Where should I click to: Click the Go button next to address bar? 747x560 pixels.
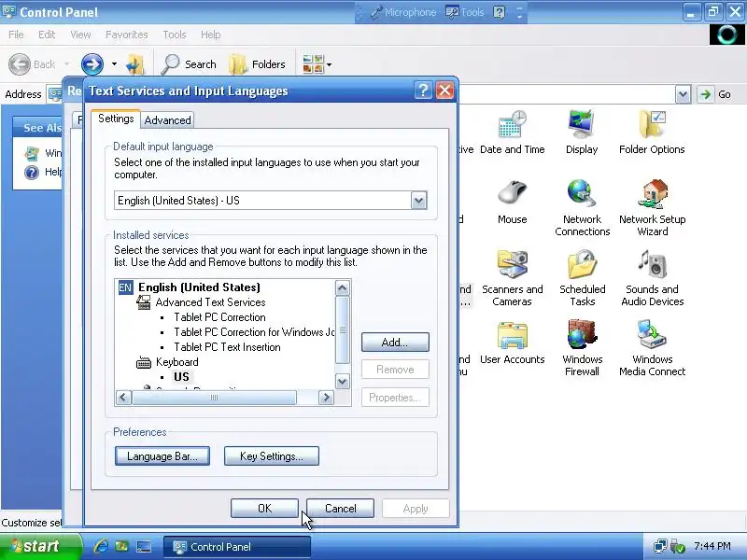coord(715,94)
